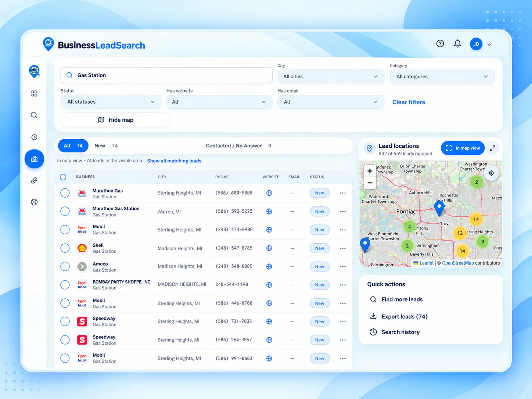The height and width of the screenshot is (399, 532).
Task: Toggle the select-all checkbox in table header
Action: tap(63, 177)
